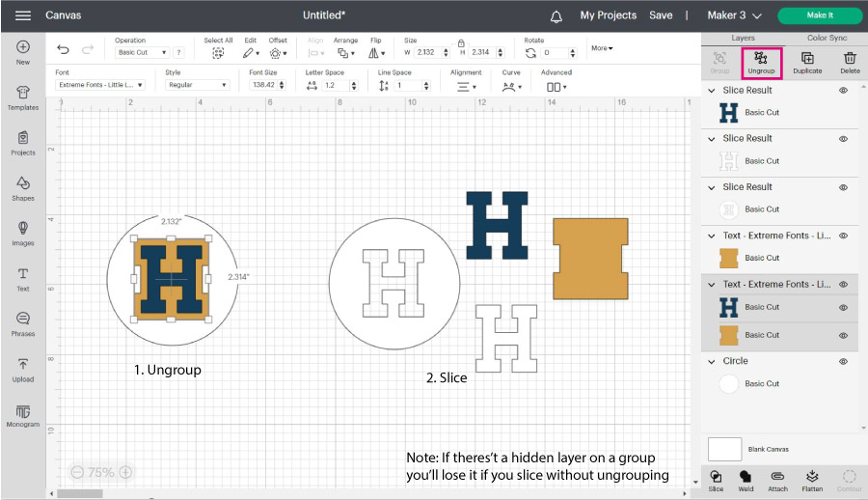Open the Font selection dropdown
Image resolution: width=868 pixels, height=500 pixels.
click(100, 85)
